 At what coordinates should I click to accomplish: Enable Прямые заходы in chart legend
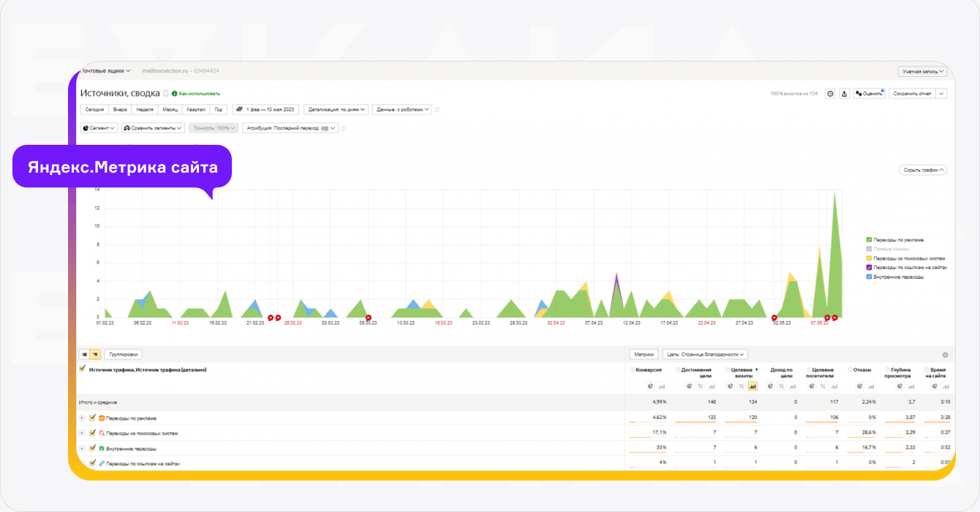869,249
